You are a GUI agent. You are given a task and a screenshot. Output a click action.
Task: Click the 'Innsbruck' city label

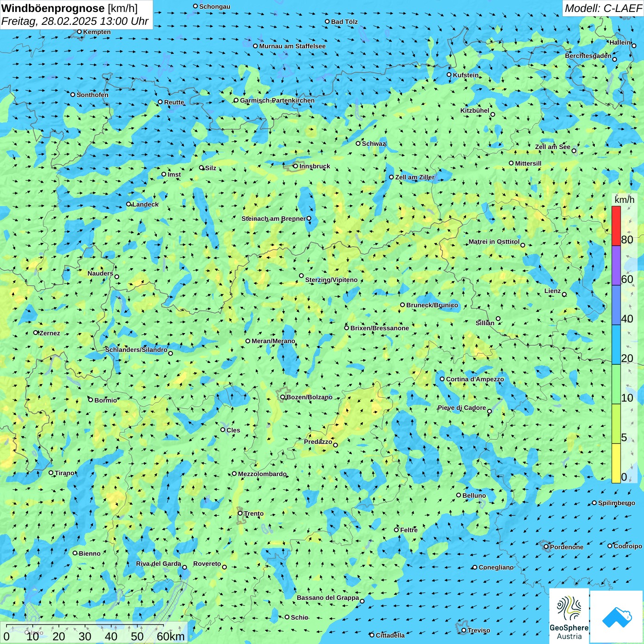[x=315, y=166]
